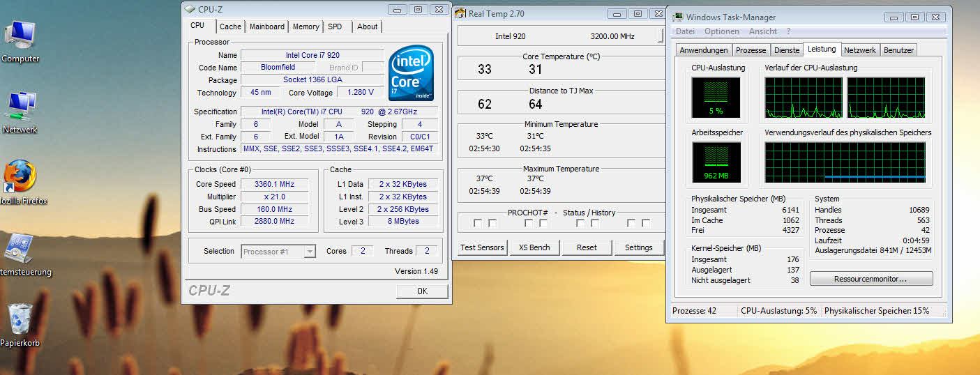
Task: Open the Memory tab in CPU-Z
Action: tap(306, 26)
